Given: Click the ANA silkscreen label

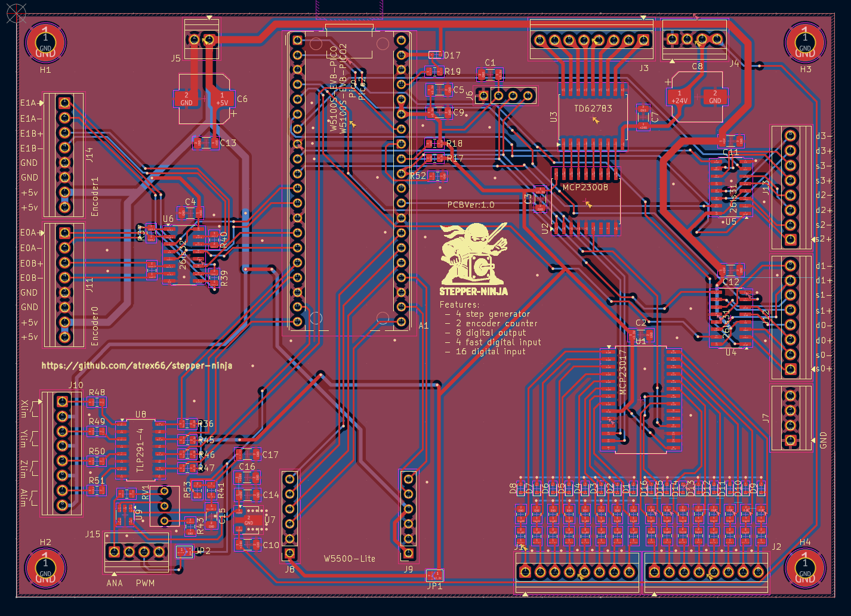Looking at the screenshot, I should 115,583.
